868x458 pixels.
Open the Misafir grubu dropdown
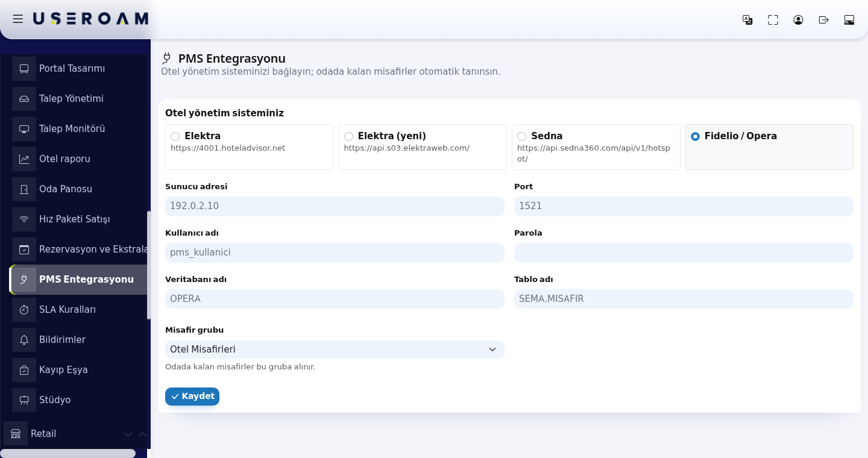click(335, 350)
